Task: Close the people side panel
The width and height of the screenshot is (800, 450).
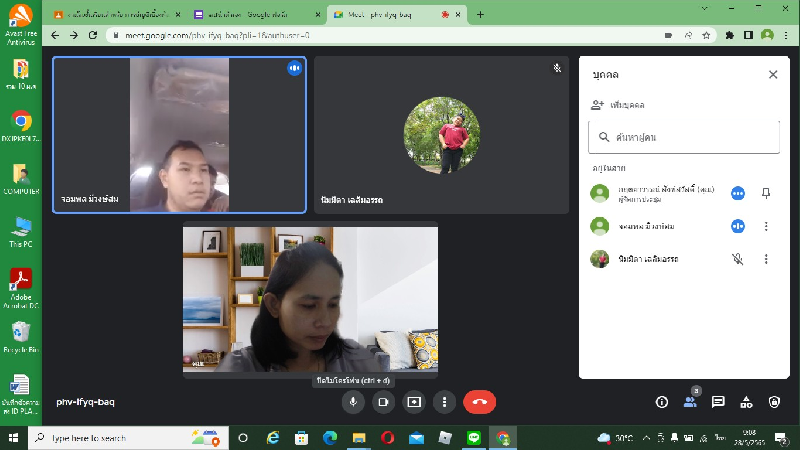Action: point(772,75)
